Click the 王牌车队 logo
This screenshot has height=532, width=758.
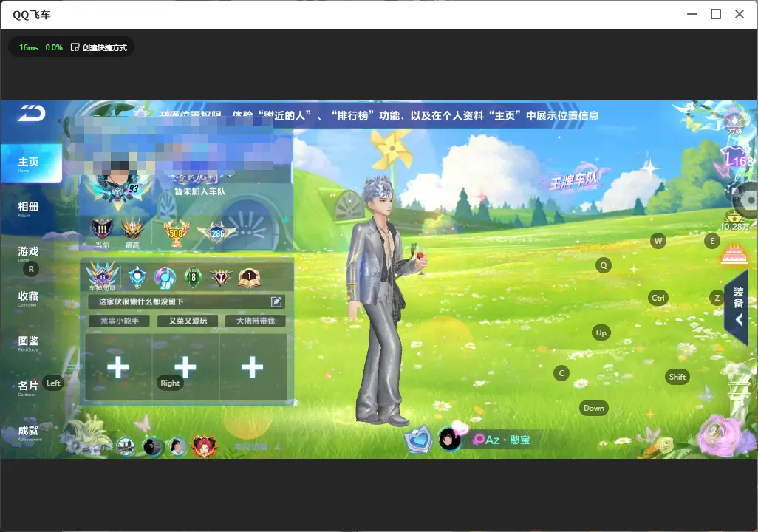(576, 180)
